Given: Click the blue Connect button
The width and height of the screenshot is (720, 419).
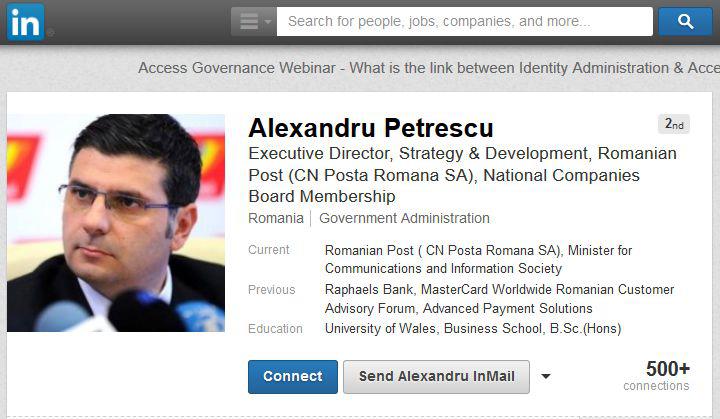Looking at the screenshot, I should coord(293,377).
